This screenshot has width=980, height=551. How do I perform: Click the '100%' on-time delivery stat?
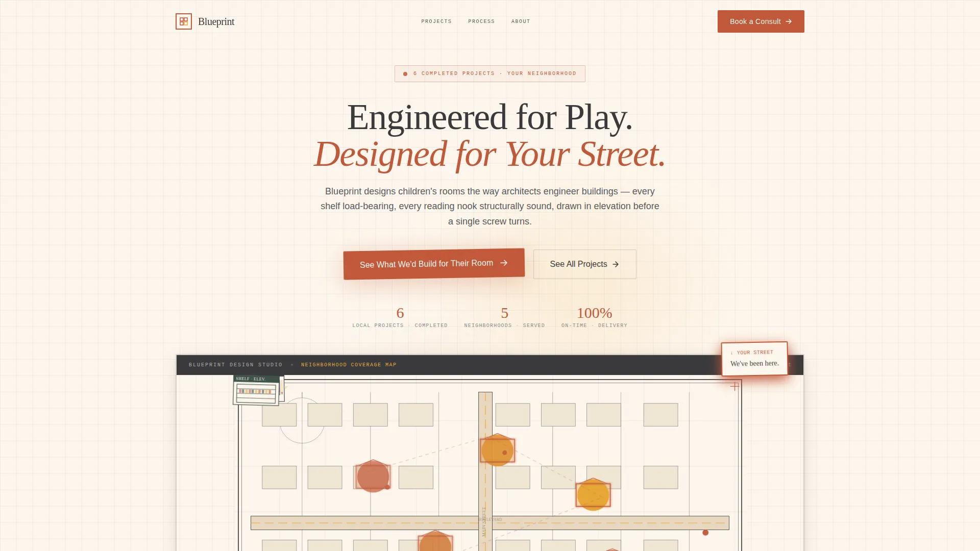(x=594, y=317)
